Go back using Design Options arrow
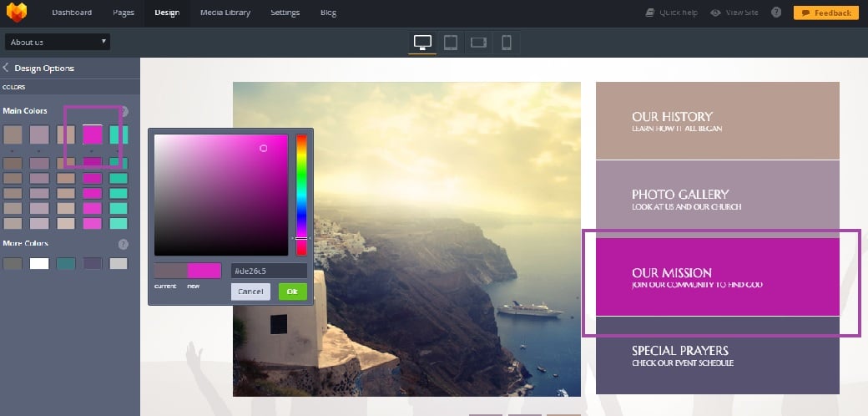The width and height of the screenshot is (868, 416). [x=7, y=68]
